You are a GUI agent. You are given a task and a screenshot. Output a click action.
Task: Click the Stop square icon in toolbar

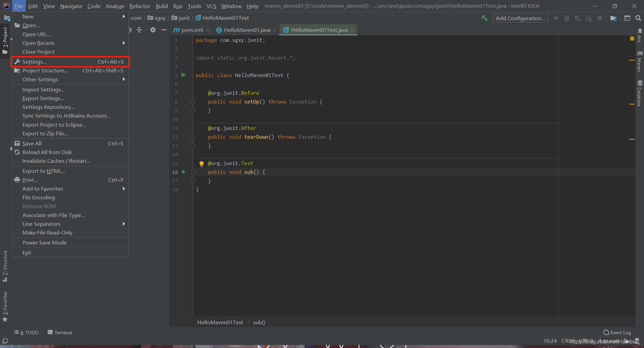click(600, 18)
